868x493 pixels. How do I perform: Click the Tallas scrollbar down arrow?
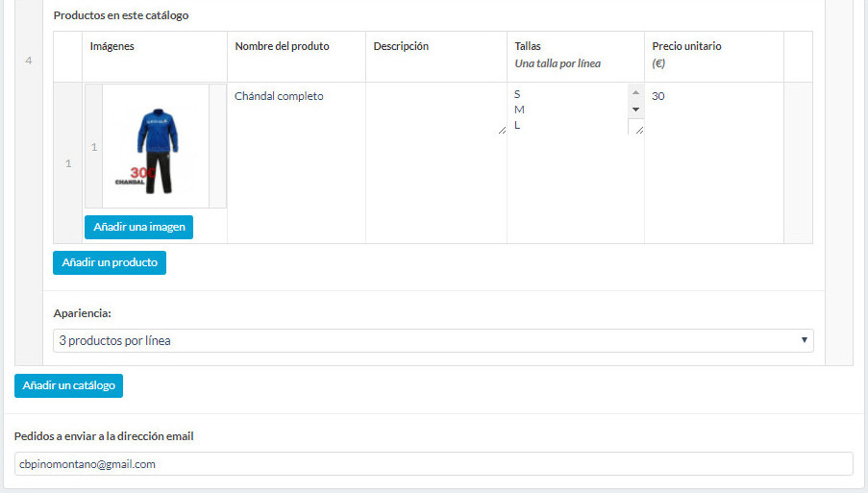tap(635, 110)
